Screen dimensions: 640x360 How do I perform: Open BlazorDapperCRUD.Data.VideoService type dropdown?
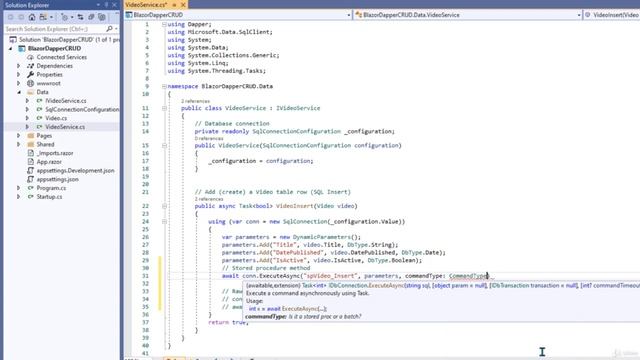[579, 15]
